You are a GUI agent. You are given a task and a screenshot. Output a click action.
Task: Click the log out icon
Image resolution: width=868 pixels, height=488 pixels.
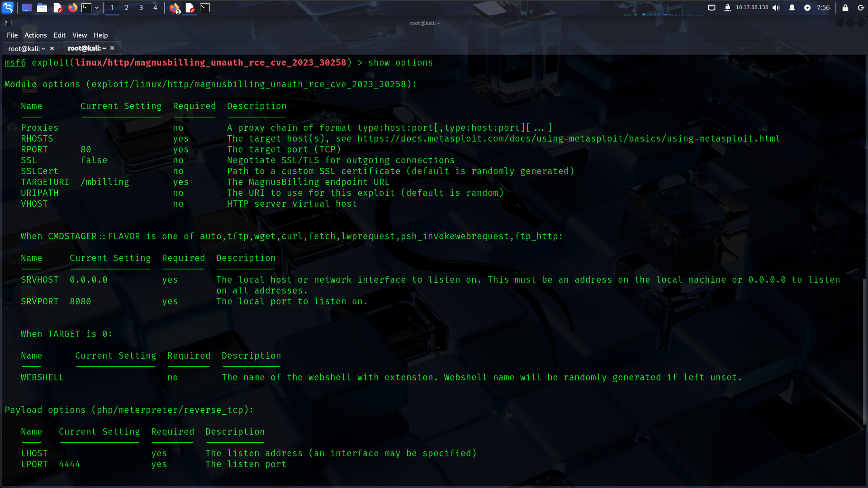(861, 8)
